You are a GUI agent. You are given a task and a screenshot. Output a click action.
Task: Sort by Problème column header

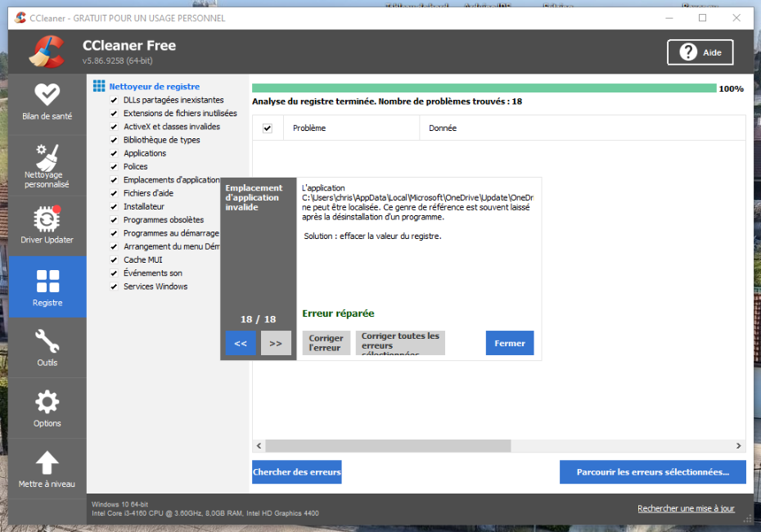351,128
